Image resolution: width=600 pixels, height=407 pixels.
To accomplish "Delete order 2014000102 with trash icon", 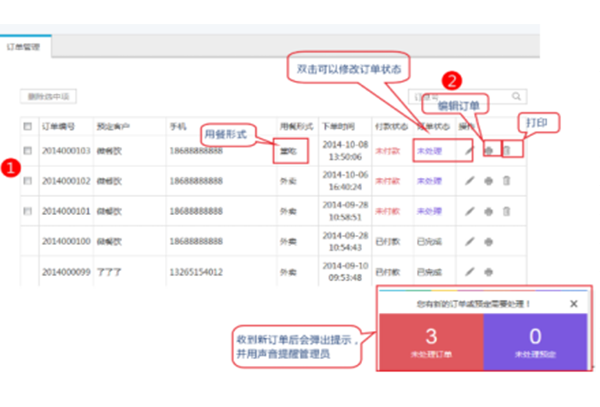I will (x=507, y=181).
